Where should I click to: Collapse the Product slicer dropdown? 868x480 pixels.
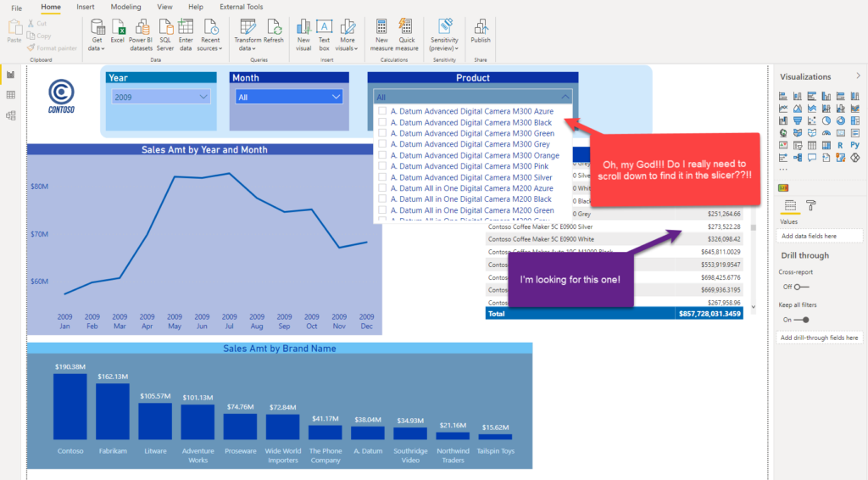click(x=565, y=97)
